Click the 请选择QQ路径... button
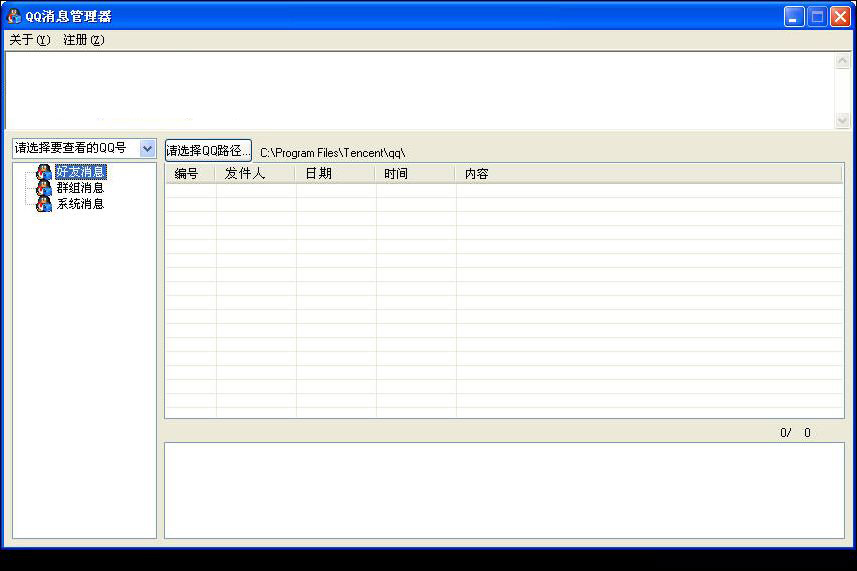This screenshot has height=571, width=857. [x=208, y=150]
